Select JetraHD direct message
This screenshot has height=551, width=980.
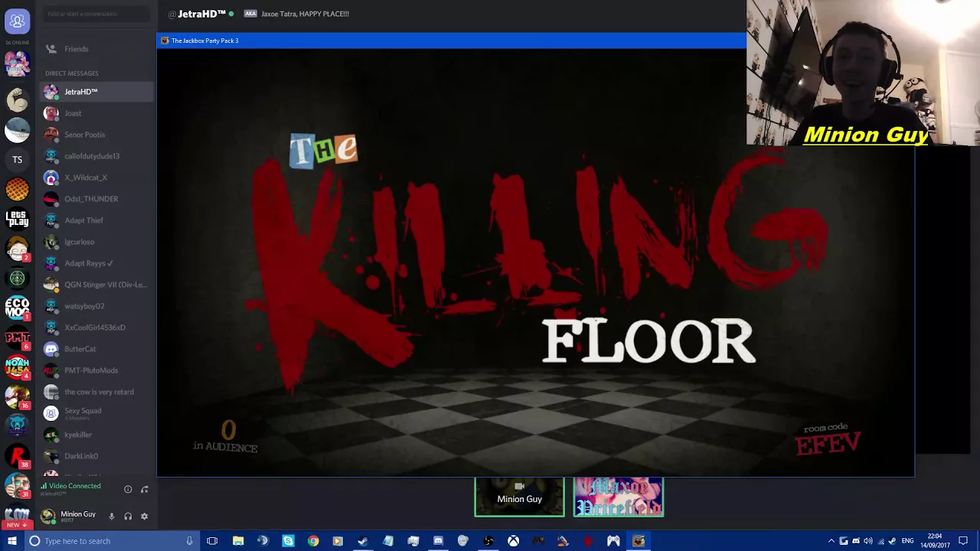coord(96,92)
